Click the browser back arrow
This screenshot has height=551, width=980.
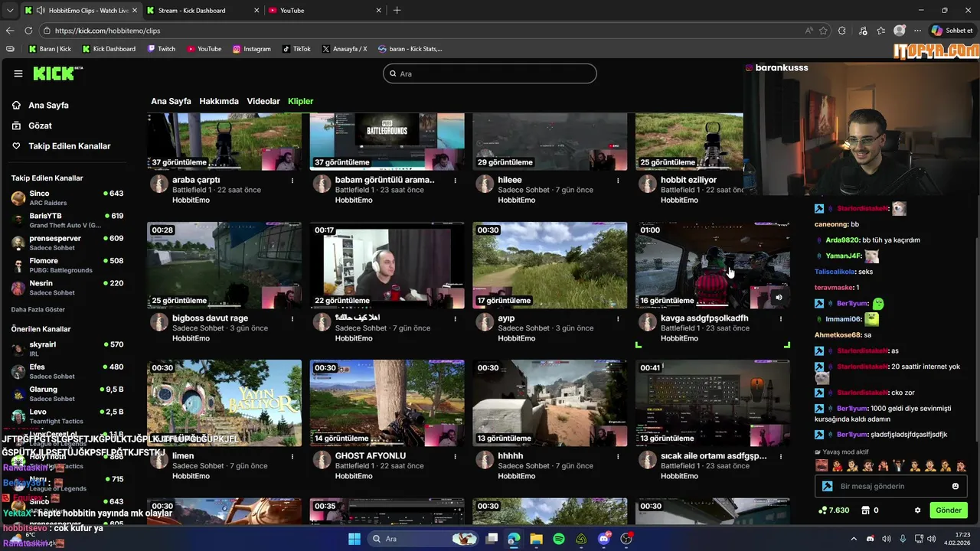coord(10,31)
